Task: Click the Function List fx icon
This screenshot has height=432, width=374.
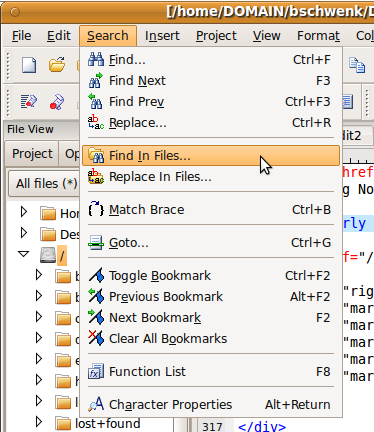Action: (96, 371)
